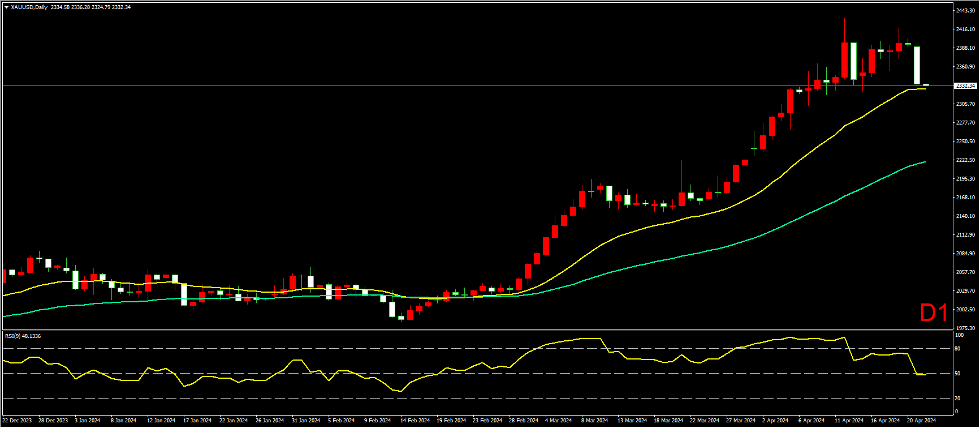Click the 2250.50 price axis label
This screenshot has height=428, width=980.
(965, 142)
